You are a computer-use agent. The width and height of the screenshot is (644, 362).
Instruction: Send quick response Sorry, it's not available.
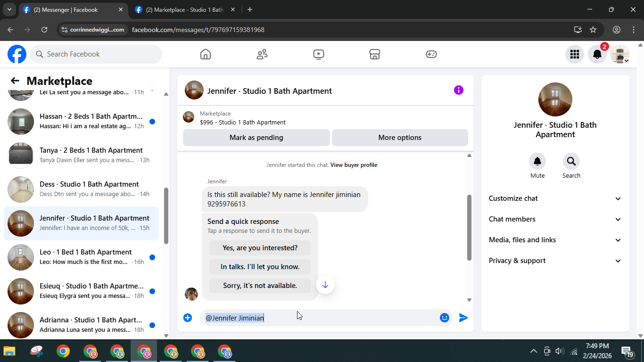click(x=260, y=286)
